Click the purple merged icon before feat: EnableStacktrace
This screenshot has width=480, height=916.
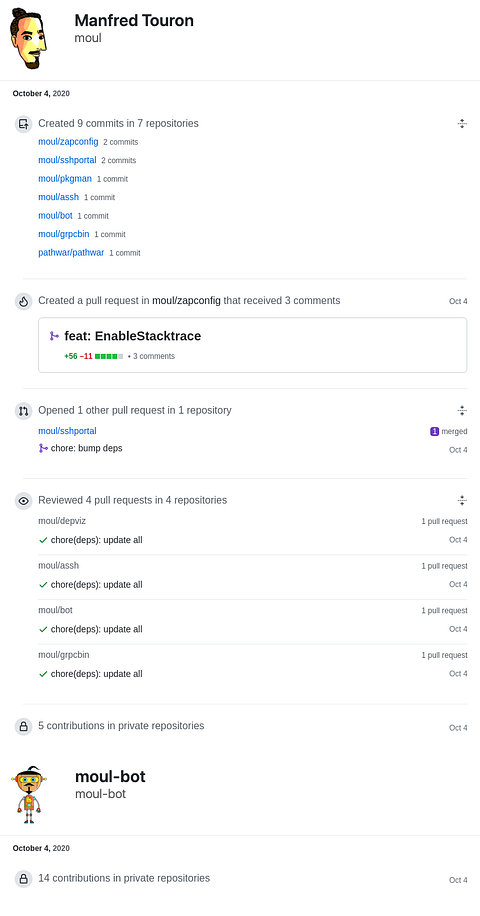pyautogui.click(x=54, y=336)
